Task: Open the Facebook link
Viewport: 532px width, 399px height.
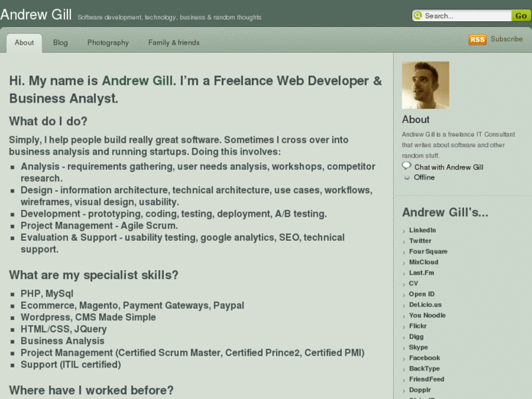Action: coord(424,358)
